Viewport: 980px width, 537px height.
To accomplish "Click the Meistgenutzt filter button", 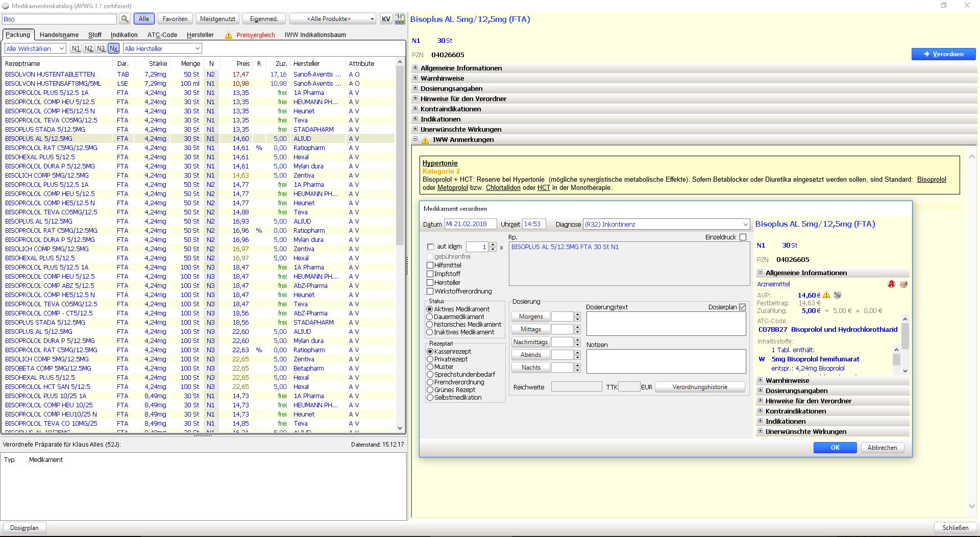I will click(217, 19).
